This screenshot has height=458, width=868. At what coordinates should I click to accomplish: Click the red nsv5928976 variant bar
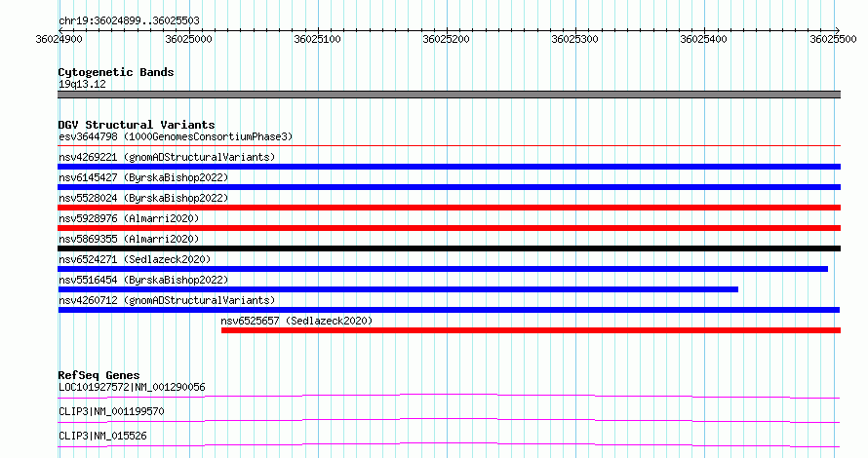(x=449, y=228)
